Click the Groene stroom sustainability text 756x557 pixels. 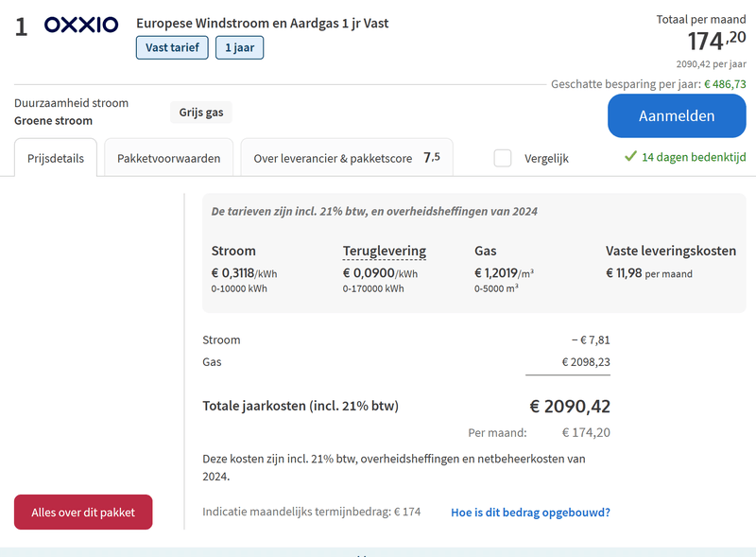point(53,121)
